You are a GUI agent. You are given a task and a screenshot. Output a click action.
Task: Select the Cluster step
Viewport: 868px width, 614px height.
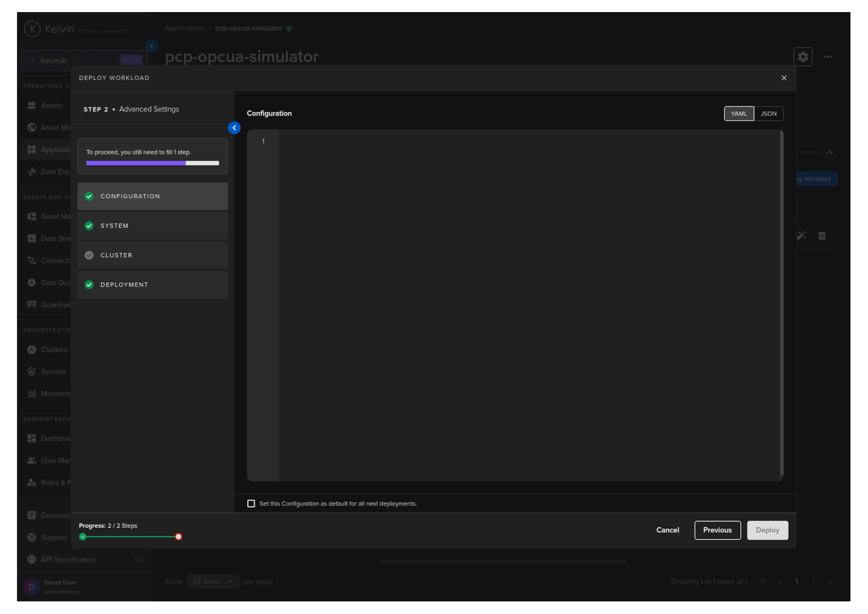[152, 255]
